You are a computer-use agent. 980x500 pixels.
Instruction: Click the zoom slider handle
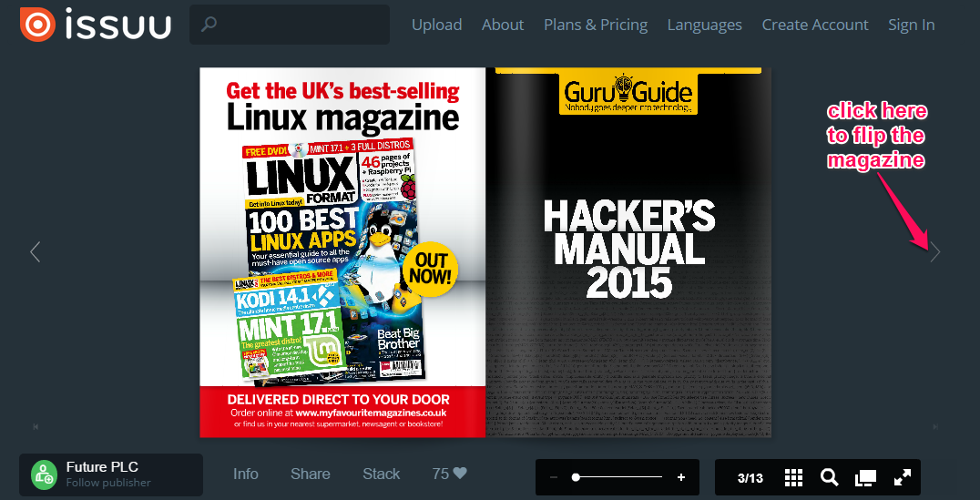coord(576,477)
